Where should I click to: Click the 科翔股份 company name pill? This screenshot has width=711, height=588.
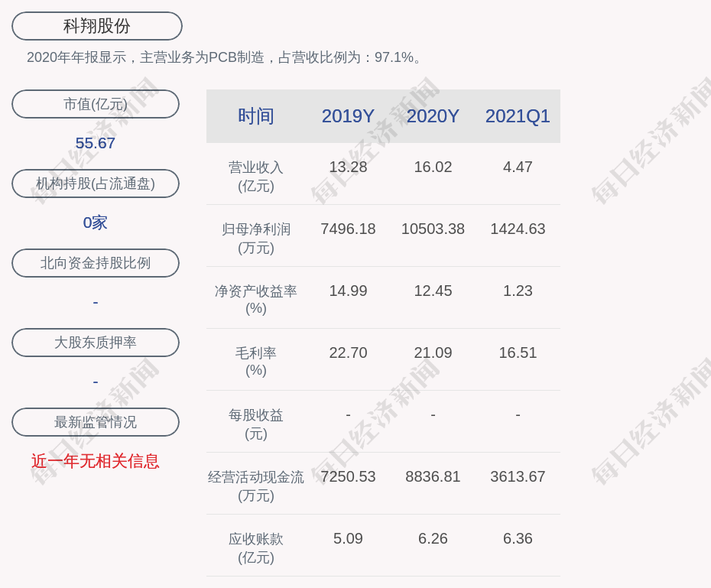pos(96,26)
